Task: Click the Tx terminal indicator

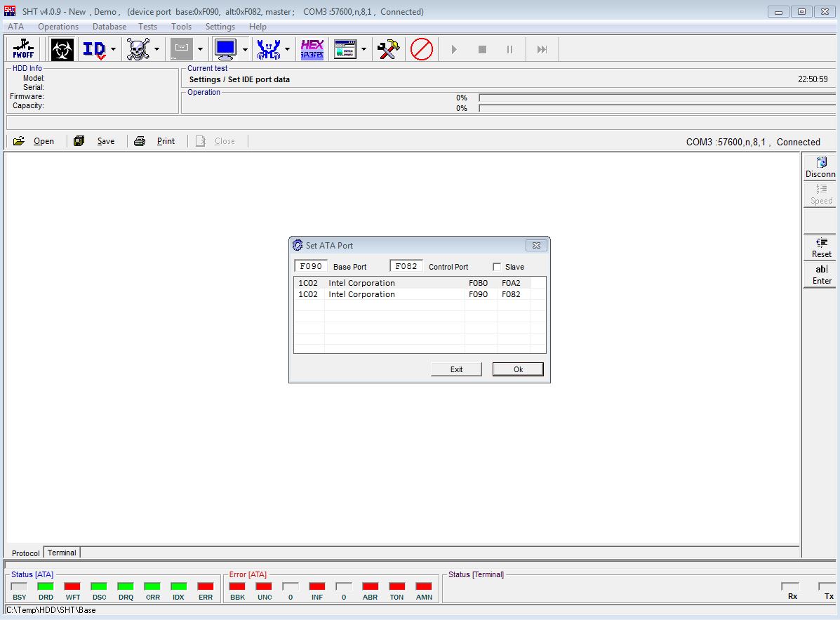Action: tap(827, 586)
